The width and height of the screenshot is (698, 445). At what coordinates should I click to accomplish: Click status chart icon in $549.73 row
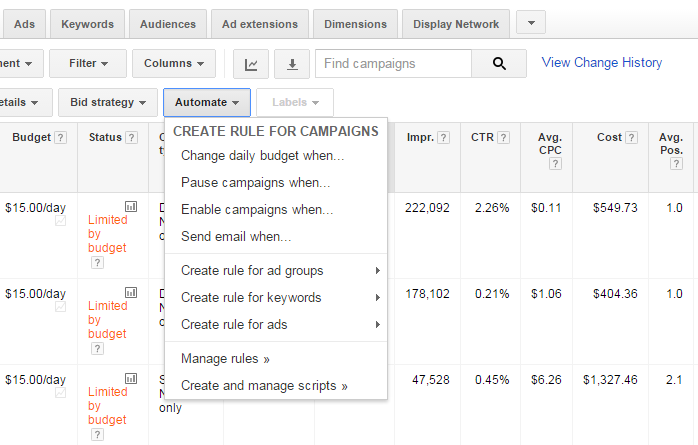click(131, 206)
